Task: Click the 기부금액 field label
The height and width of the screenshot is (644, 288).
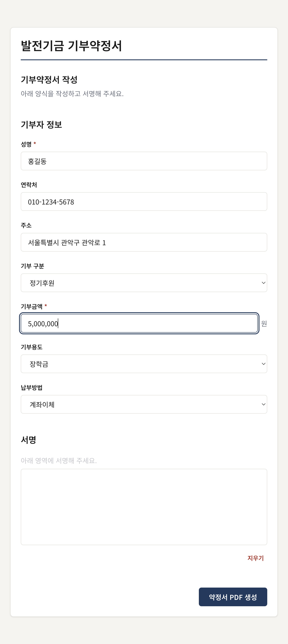Action: [x=32, y=307]
